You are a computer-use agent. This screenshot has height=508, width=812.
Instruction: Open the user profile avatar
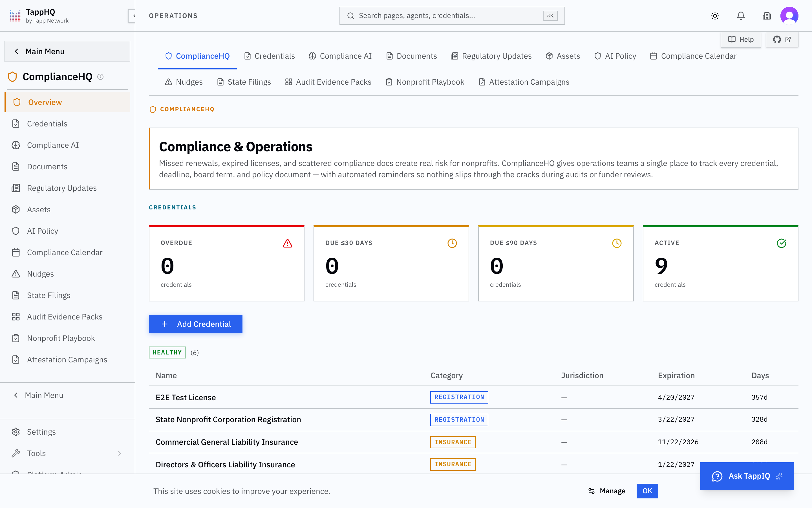click(789, 16)
